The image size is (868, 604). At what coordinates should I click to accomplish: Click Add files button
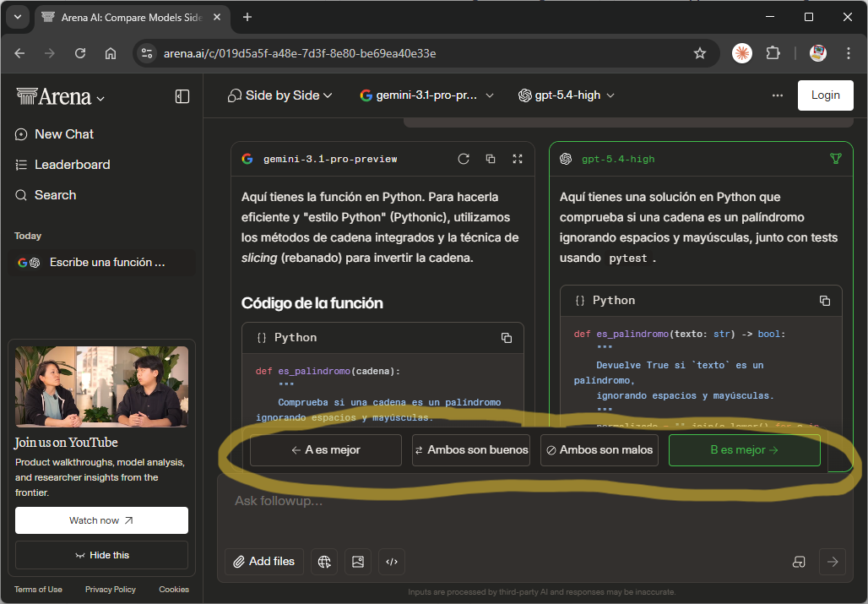pos(264,562)
